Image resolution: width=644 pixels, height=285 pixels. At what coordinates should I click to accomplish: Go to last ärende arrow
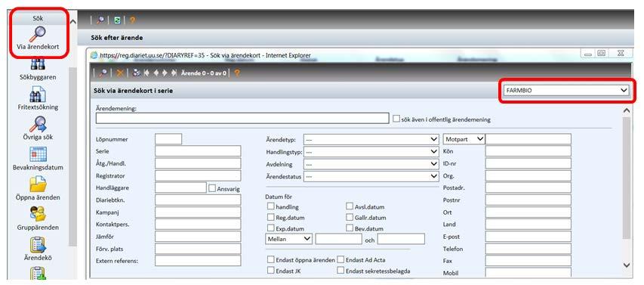[x=174, y=73]
